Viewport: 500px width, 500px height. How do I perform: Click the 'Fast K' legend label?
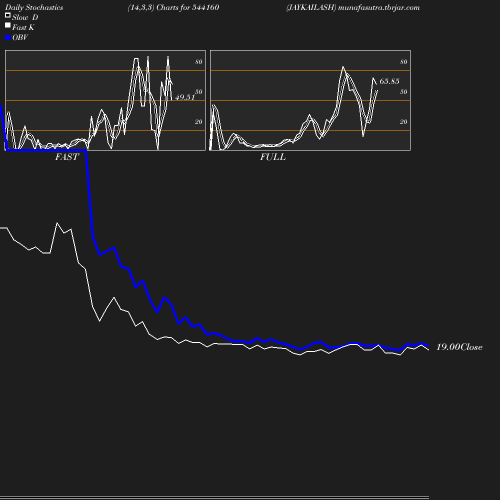pyautogui.click(x=23, y=27)
